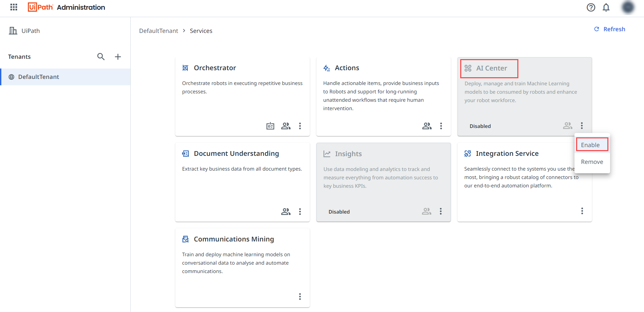Open the help question mark icon
The image size is (644, 312).
tap(591, 7)
